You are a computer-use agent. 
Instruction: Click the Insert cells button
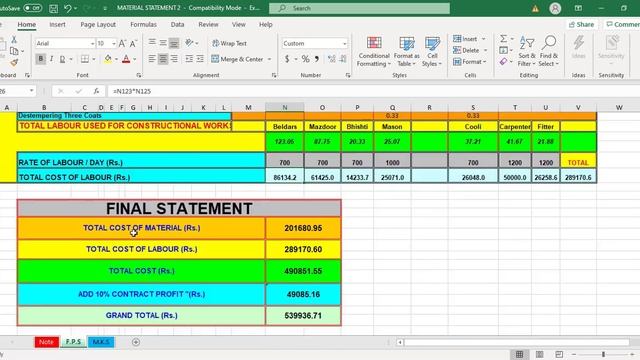(465, 39)
